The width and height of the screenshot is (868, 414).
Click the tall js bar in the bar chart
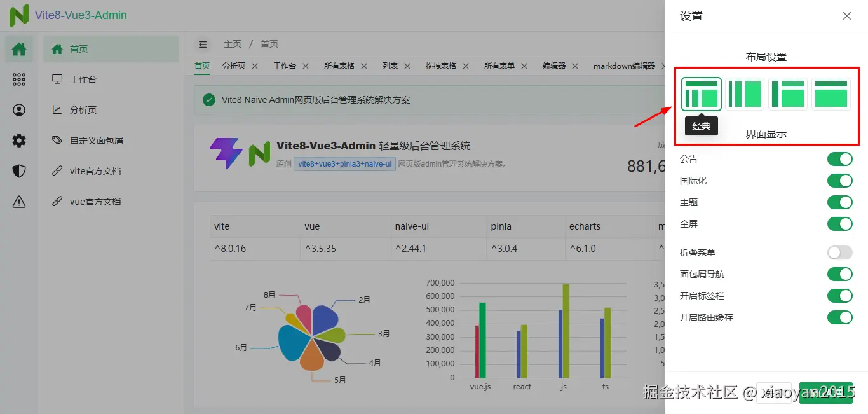pyautogui.click(x=566, y=331)
